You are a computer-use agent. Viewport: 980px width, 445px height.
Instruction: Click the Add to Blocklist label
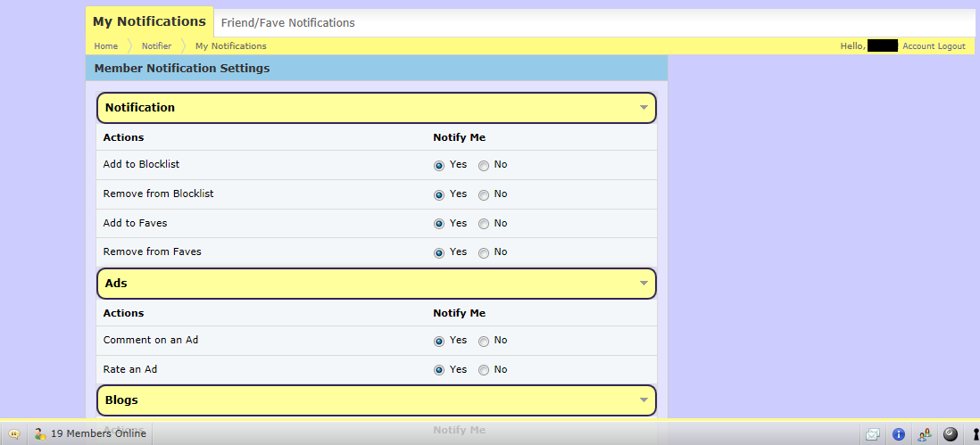[141, 165]
